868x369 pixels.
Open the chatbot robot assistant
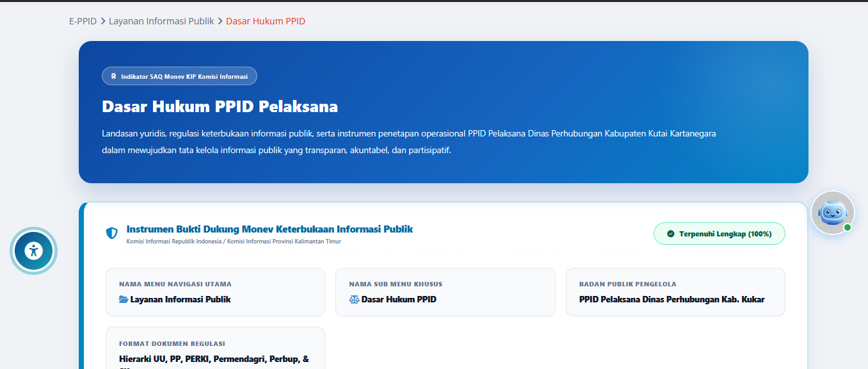[x=832, y=212]
